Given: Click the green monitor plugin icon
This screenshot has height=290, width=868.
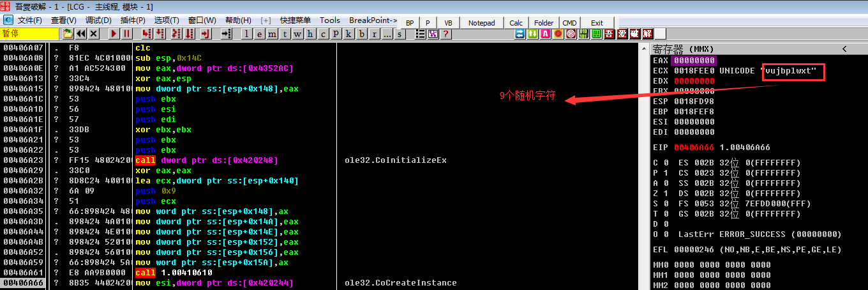Looking at the screenshot, I should (597, 34).
